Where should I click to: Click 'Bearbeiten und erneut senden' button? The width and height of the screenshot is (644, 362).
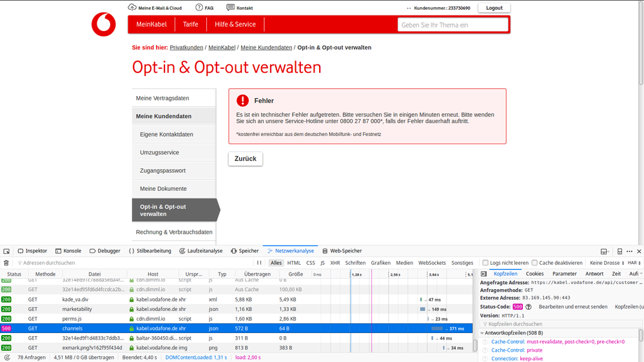pyautogui.click(x=572, y=307)
